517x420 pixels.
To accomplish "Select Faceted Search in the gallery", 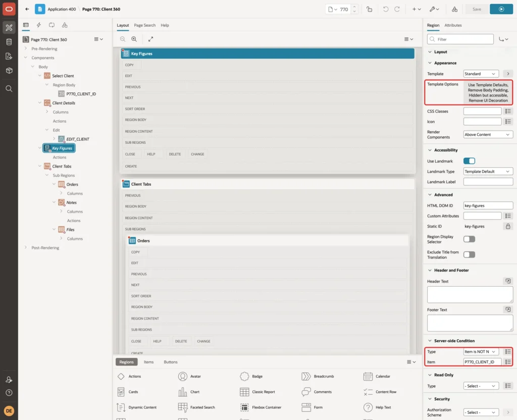I will click(196, 407).
